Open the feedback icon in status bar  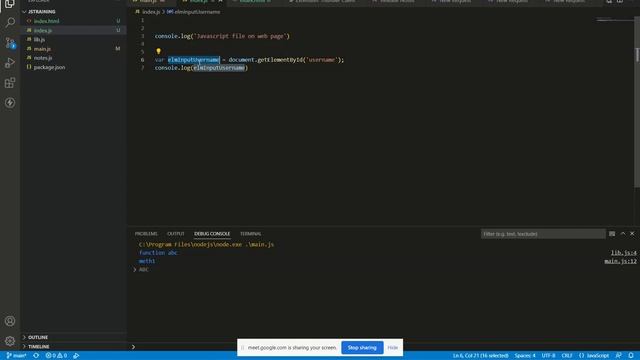[x=618, y=356]
